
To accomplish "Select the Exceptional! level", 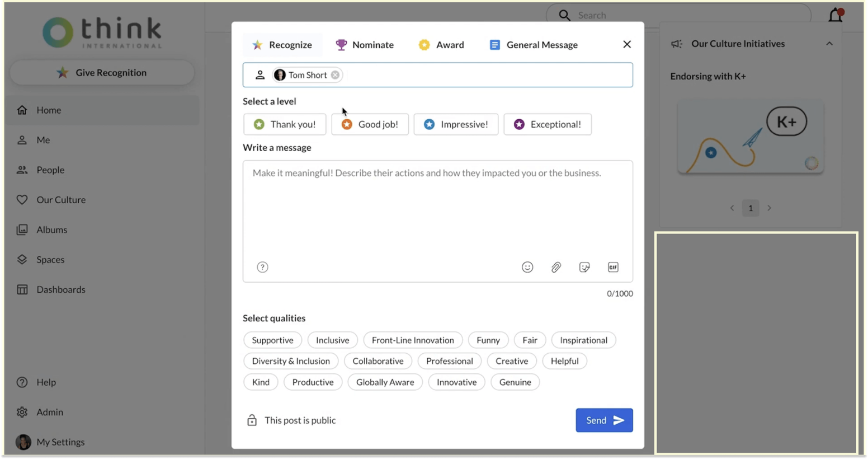I will pos(548,124).
